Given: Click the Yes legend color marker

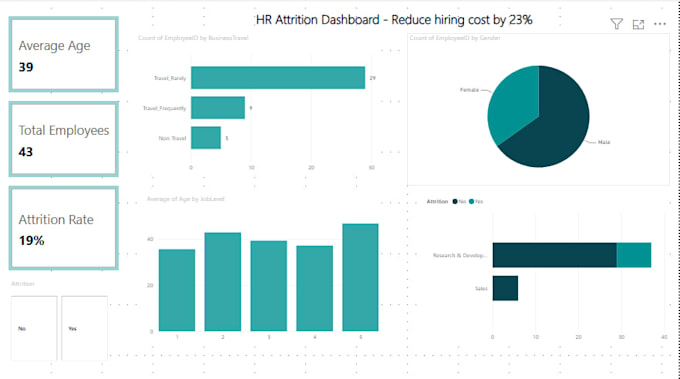Looking at the screenshot, I should pos(471,201).
